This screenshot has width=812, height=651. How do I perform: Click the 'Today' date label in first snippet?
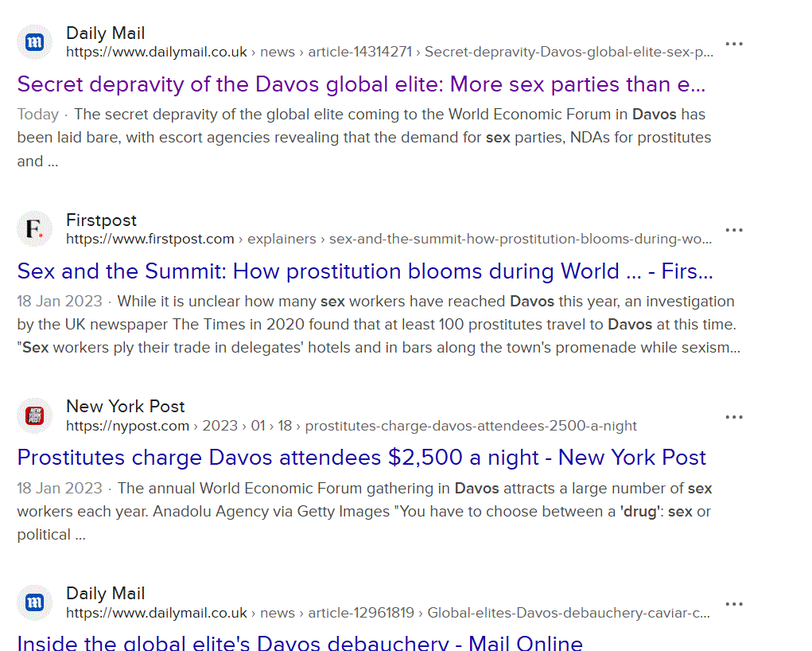click(x=38, y=114)
